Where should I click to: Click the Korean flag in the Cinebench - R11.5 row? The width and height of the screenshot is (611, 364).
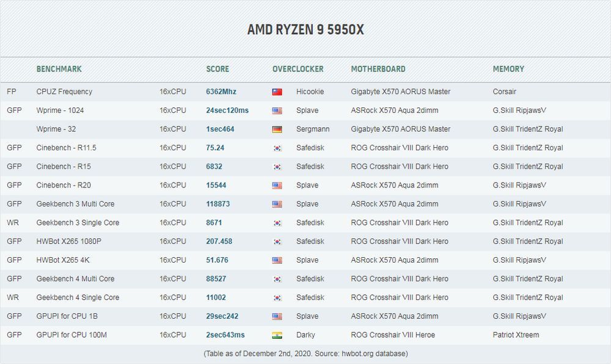(x=277, y=148)
